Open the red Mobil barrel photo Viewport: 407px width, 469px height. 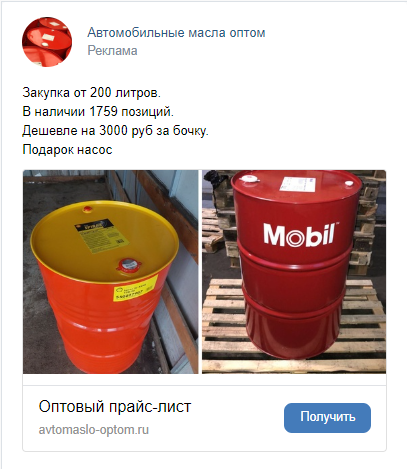294,272
